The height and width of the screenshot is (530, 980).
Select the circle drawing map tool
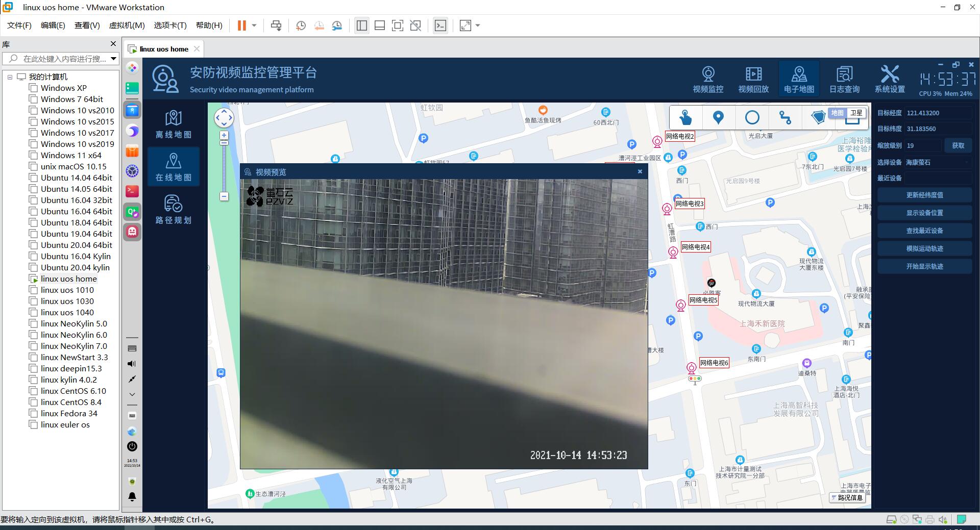pos(752,118)
